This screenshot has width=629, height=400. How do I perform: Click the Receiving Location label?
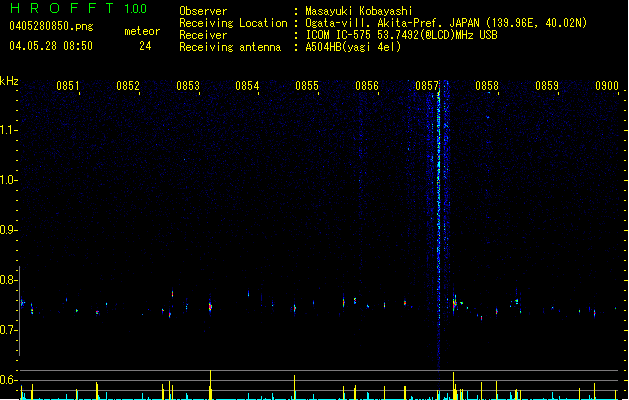[x=233, y=23]
